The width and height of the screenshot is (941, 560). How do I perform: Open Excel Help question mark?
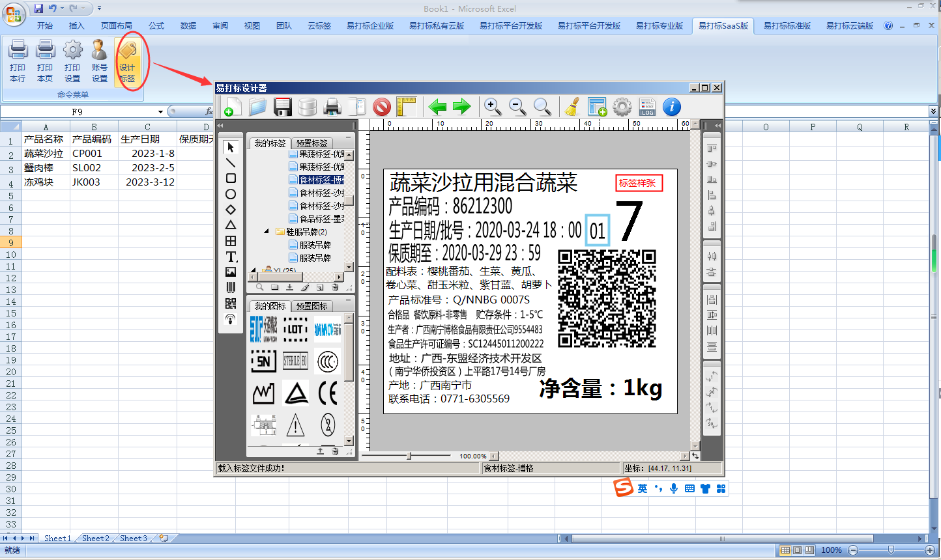(x=888, y=26)
